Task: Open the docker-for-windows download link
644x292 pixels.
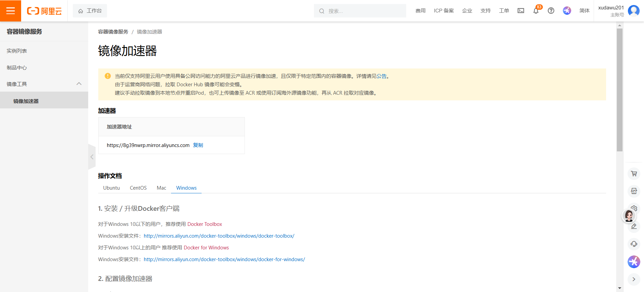Action: click(224, 259)
